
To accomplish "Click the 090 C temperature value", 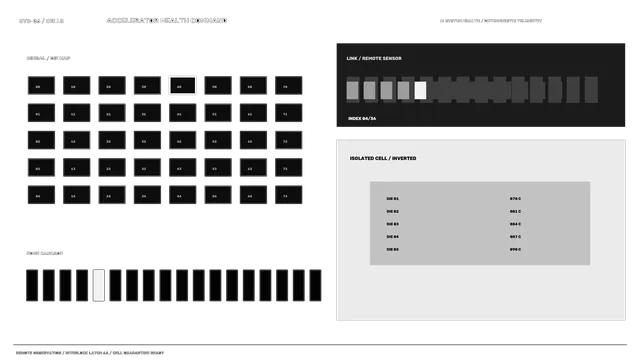I will point(515,249).
